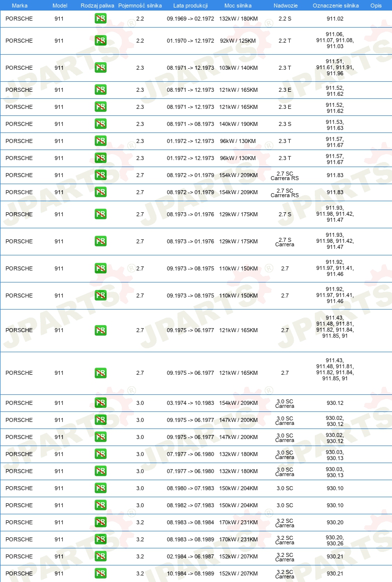
Task: Click the production dates 03.1974 -> 10.1983
Action: (190, 403)
